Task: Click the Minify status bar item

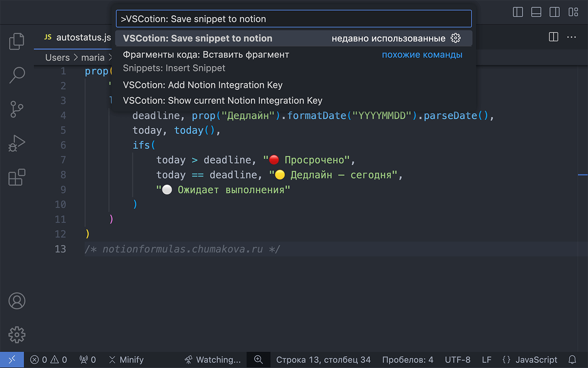Action: (126, 360)
